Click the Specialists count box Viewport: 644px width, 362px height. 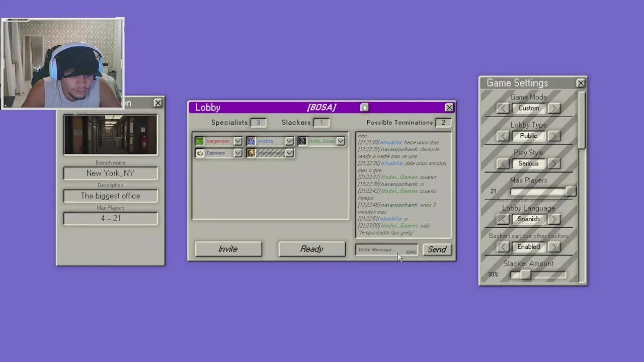click(258, 123)
